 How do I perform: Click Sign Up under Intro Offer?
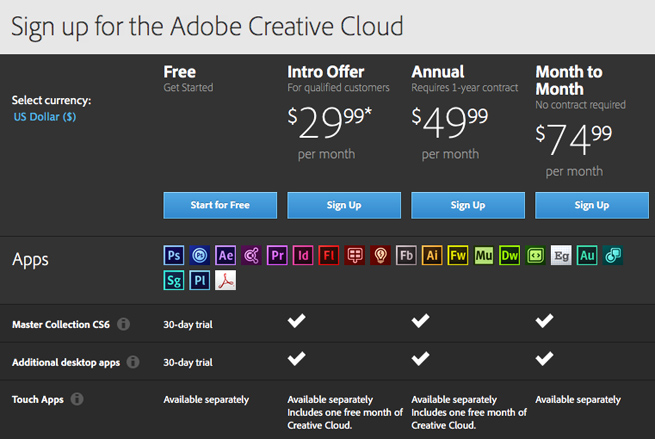(344, 205)
